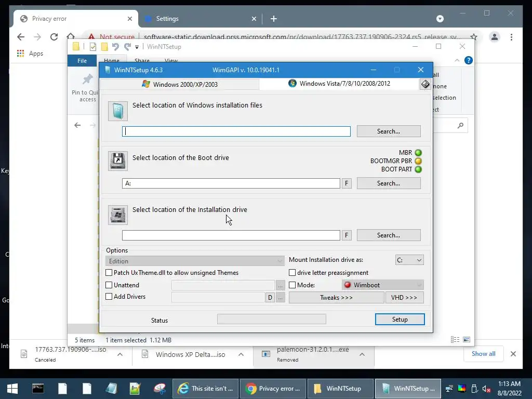Click the Setup button
The width and height of the screenshot is (532, 399).
[400, 320]
